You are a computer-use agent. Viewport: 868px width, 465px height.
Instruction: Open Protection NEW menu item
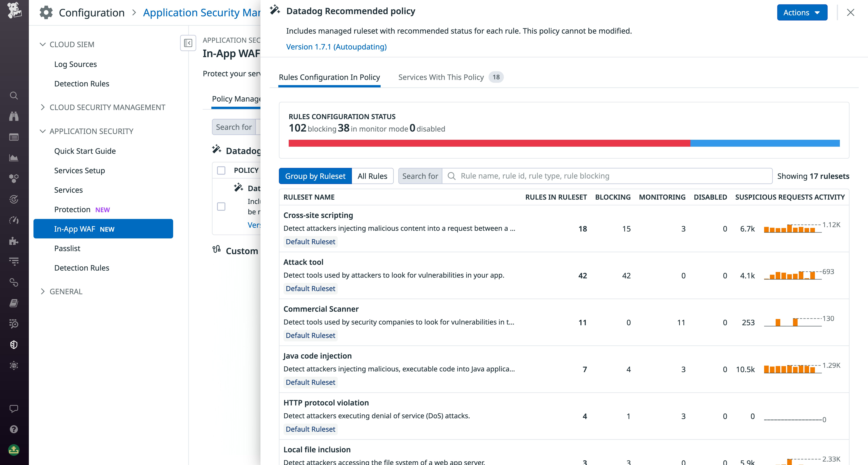tap(82, 210)
